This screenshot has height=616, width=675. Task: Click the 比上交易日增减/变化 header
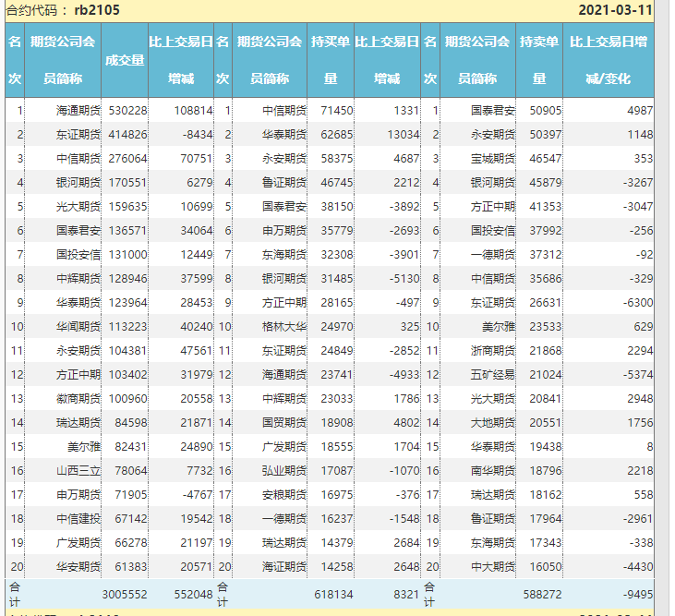609,60
